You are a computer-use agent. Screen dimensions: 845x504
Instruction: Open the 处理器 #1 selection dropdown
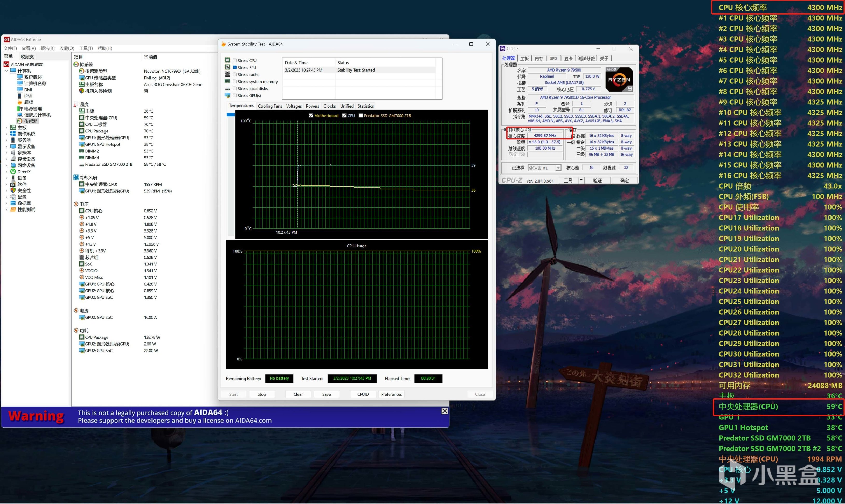(558, 168)
